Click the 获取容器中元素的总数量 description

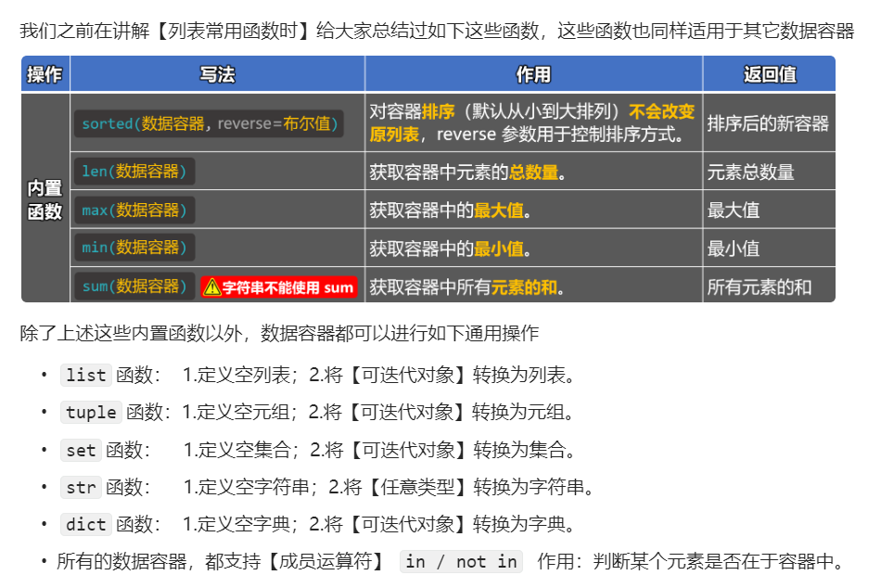[467, 172]
